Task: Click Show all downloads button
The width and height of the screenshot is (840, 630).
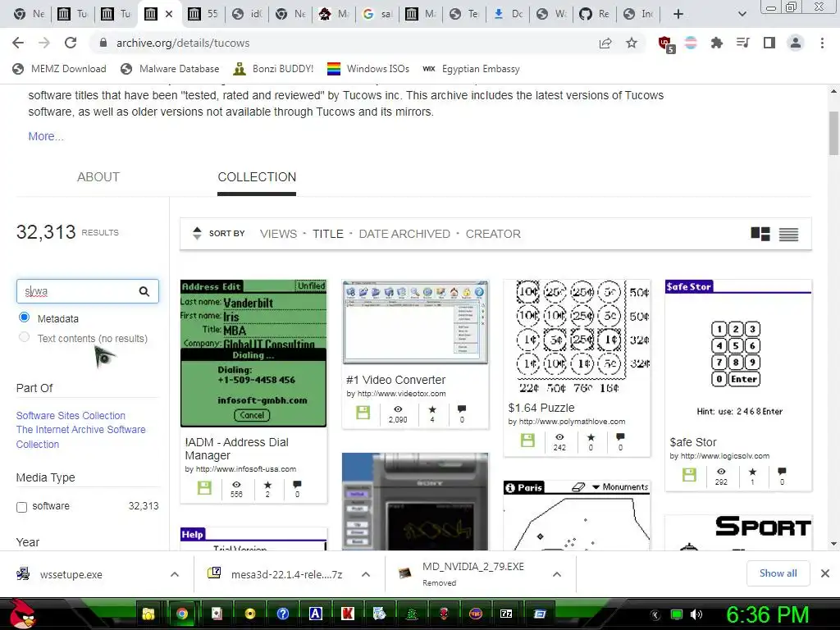Action: (x=778, y=573)
